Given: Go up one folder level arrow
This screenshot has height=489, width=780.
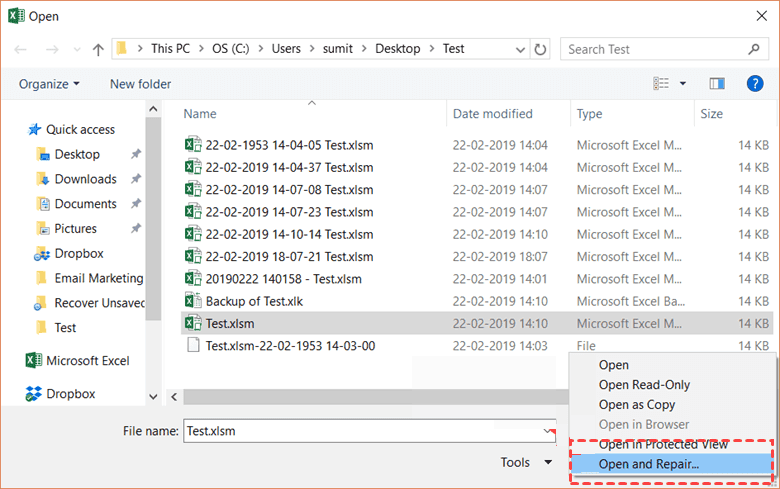Looking at the screenshot, I should click(x=98, y=49).
